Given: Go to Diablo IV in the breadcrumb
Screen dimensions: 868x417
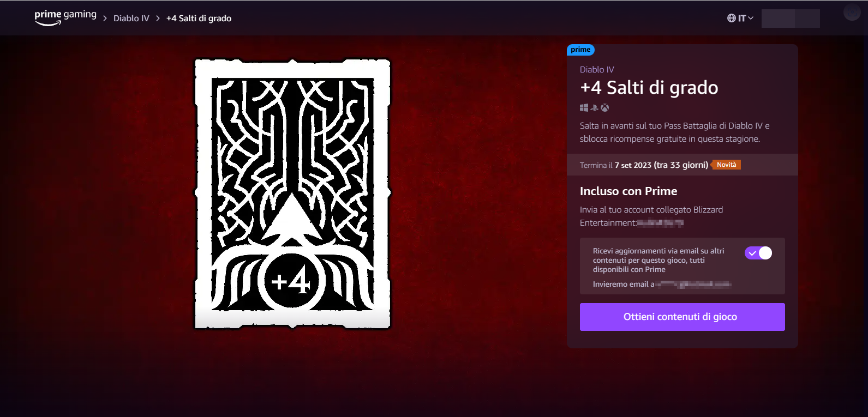Looking at the screenshot, I should [131, 18].
